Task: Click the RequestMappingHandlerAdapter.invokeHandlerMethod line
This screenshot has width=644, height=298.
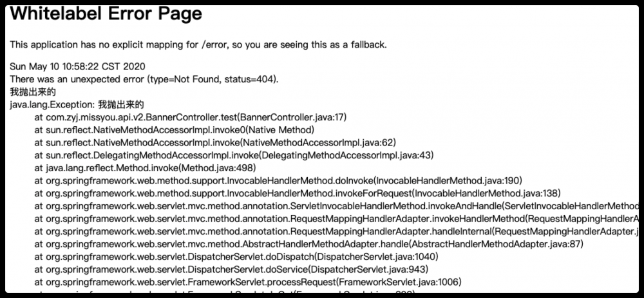Action: pos(335,218)
